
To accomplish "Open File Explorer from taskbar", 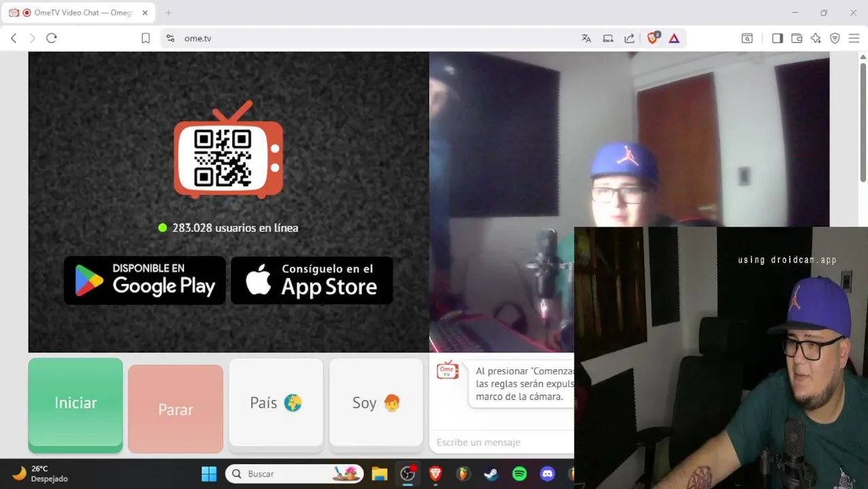I will tap(379, 473).
